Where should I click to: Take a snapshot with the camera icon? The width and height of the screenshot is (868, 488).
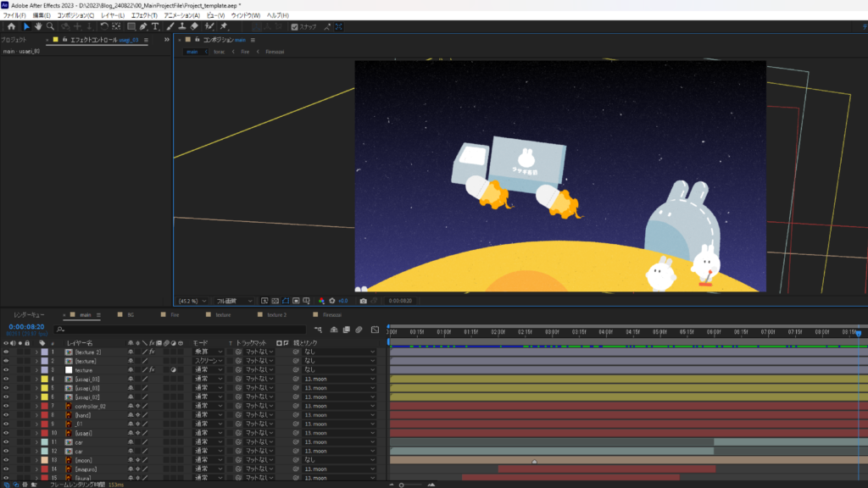click(x=363, y=301)
